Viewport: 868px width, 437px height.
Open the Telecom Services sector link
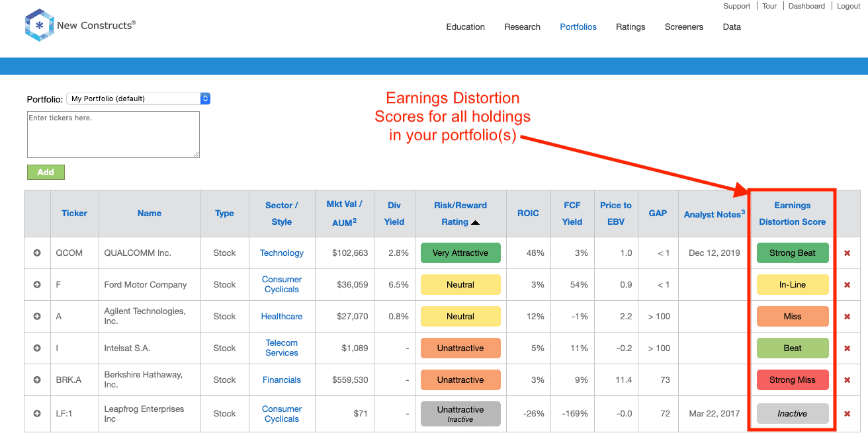[x=282, y=348]
